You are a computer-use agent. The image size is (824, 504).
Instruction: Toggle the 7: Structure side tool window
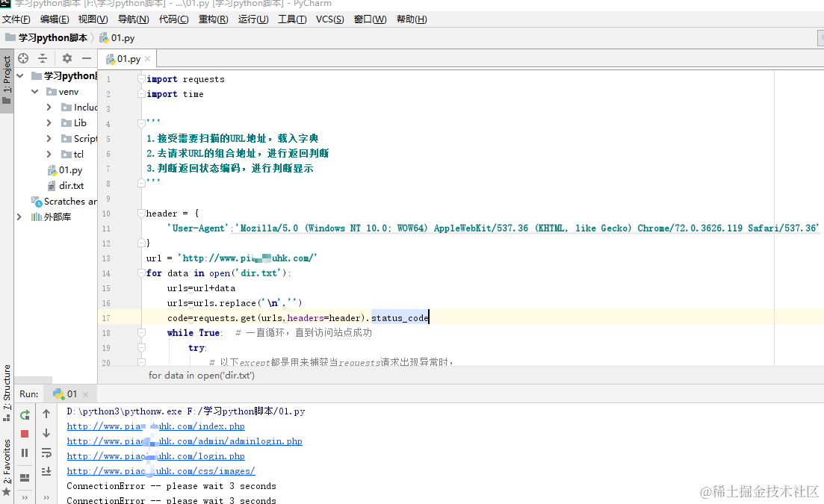(x=6, y=392)
